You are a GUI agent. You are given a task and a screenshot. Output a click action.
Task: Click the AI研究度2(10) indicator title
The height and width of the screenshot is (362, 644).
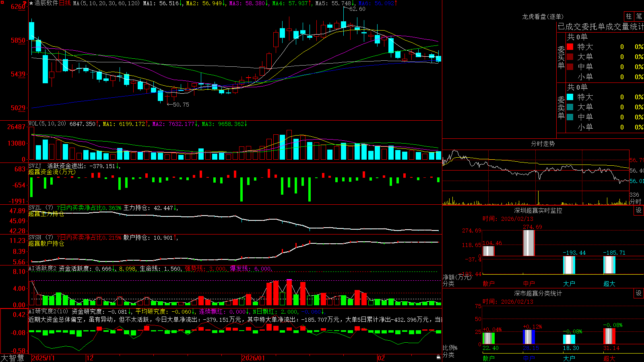tap(48, 311)
